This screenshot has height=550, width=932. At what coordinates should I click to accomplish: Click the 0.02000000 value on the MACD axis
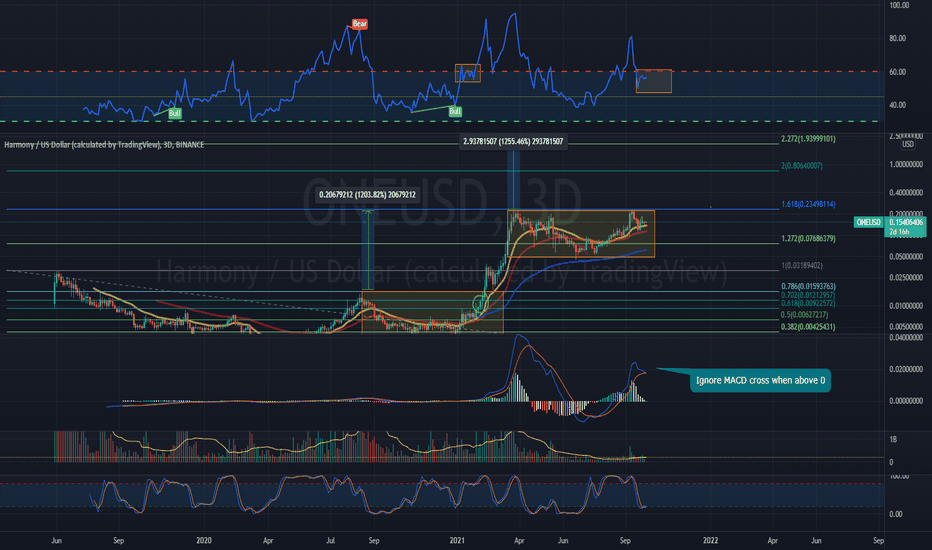[906, 369]
